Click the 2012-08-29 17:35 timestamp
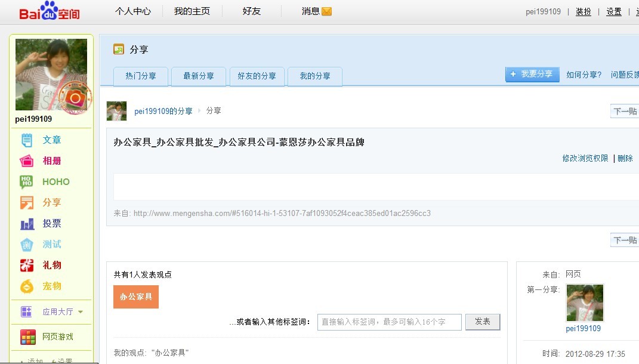 pyautogui.click(x=595, y=354)
